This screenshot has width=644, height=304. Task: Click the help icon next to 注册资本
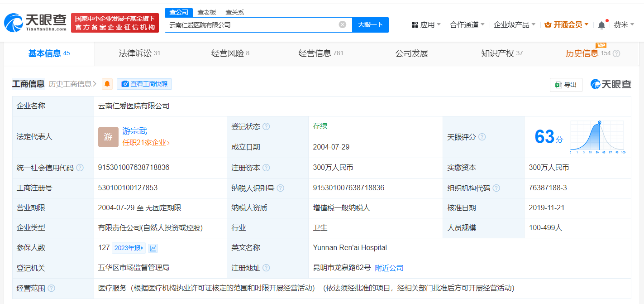(266, 168)
